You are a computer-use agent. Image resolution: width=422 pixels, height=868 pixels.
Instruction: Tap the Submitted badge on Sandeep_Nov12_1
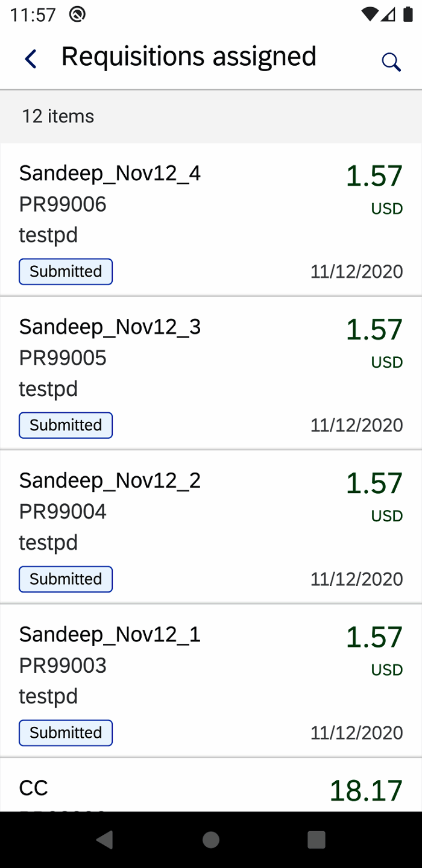point(65,732)
